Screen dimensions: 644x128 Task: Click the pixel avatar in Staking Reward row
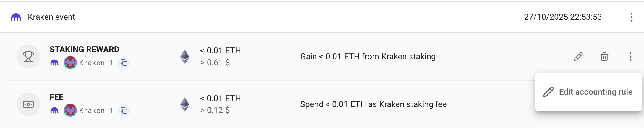pyautogui.click(x=70, y=63)
